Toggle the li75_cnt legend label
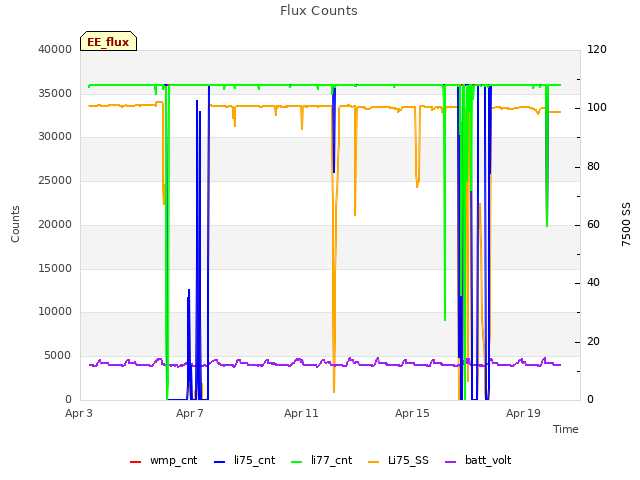Image resolution: width=640 pixels, height=480 pixels. tap(255, 460)
